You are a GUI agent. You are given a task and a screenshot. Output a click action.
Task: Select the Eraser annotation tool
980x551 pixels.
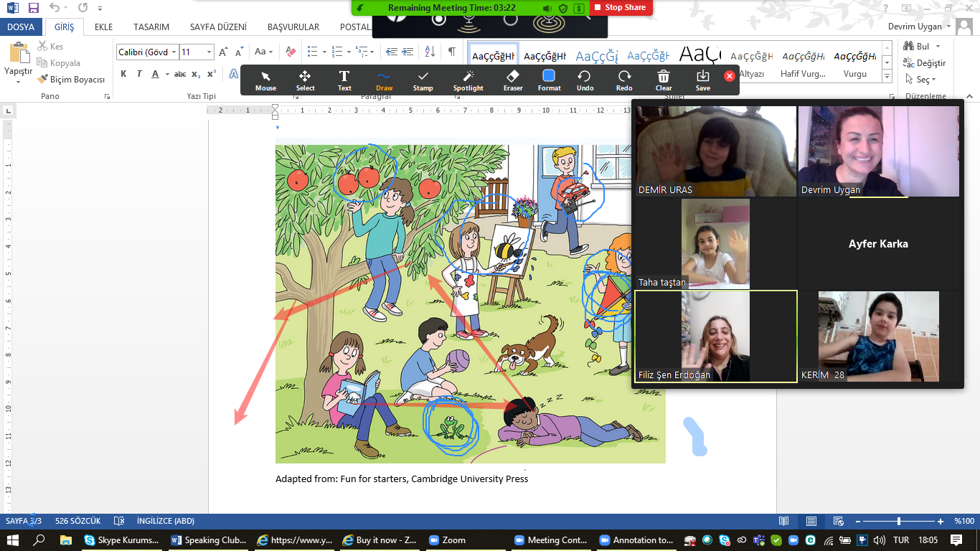(512, 80)
